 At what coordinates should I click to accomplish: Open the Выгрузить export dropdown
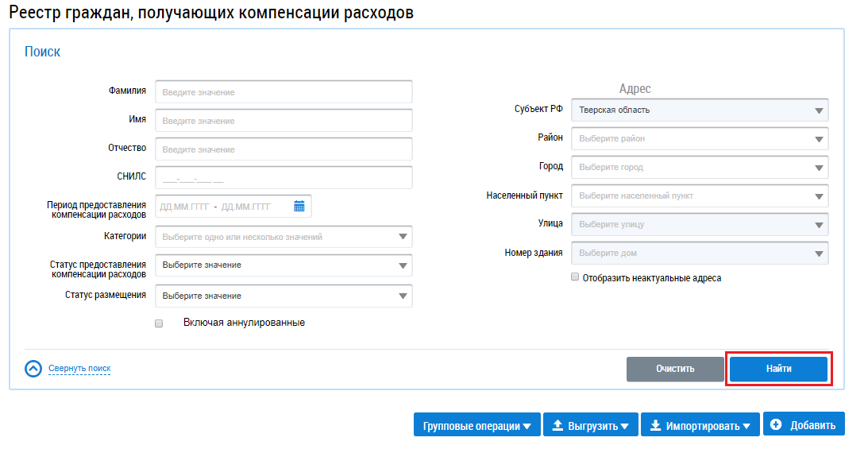591,425
